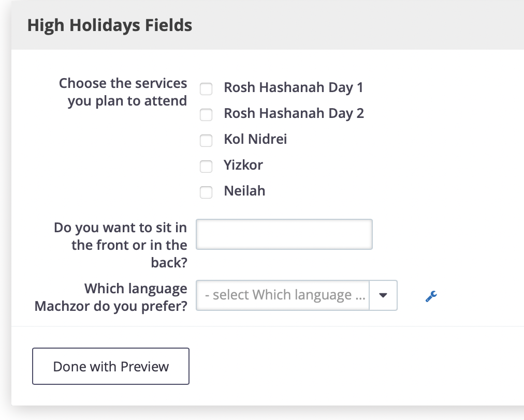524x420 pixels.
Task: Click 'Which language Machzor do you prefer?' label
Action: [111, 297]
